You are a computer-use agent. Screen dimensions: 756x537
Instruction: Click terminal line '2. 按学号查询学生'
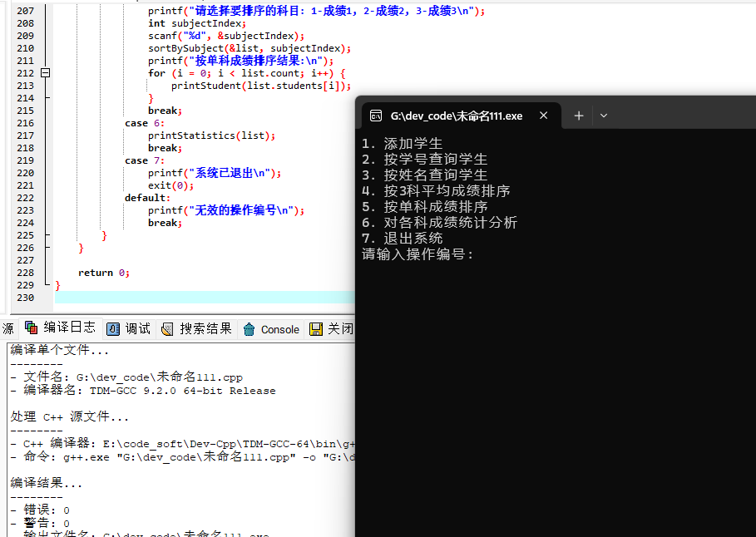[425, 159]
